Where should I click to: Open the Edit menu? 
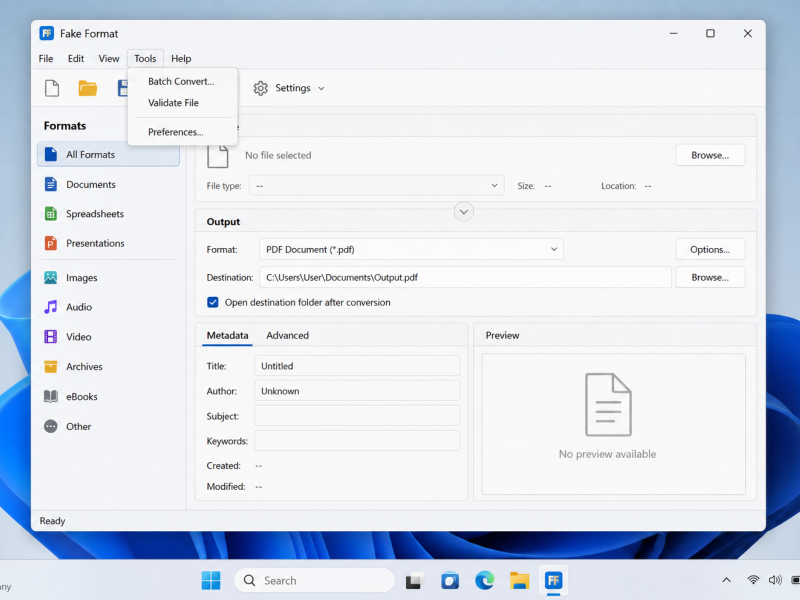point(76,59)
